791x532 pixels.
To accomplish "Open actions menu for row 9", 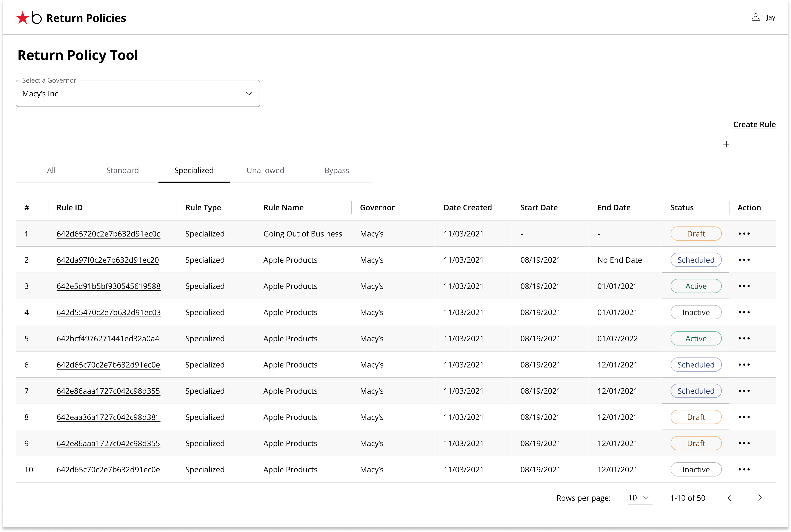I will click(x=744, y=443).
